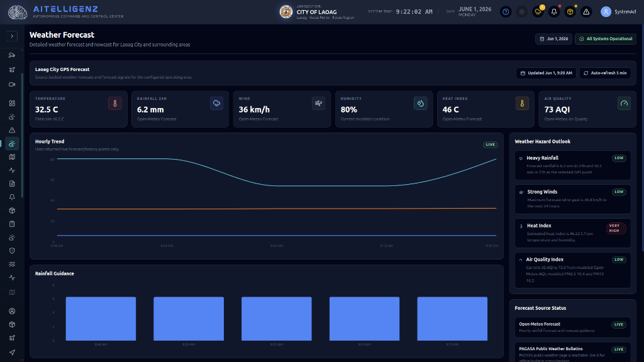644x362 pixels.
Task: Open the SystemAd user menu
Action: [x=618, y=12]
